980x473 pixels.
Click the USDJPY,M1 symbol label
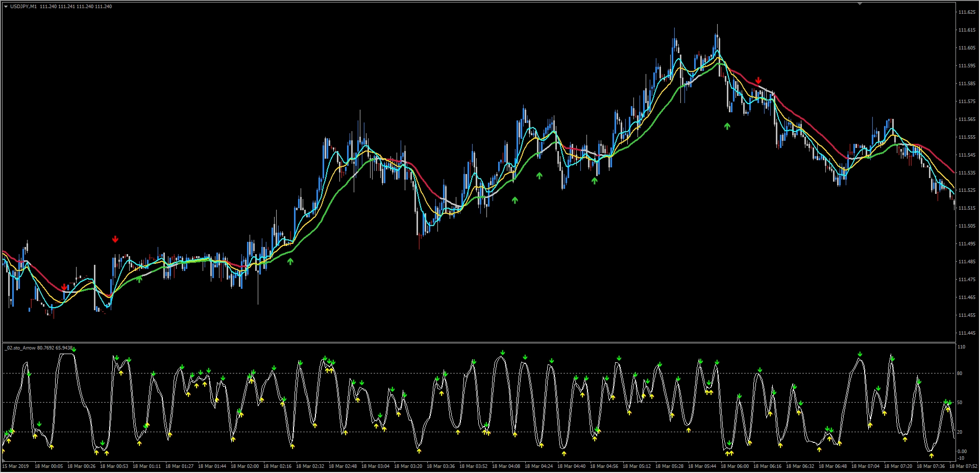click(x=23, y=7)
